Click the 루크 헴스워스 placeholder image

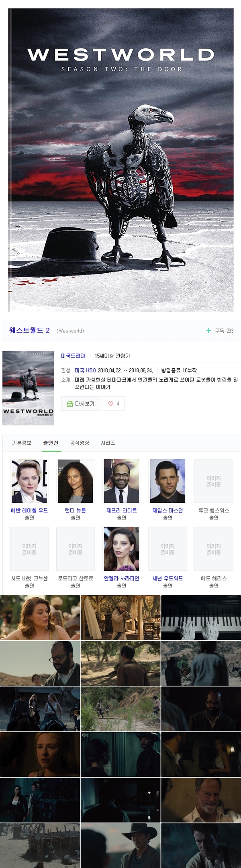tap(214, 481)
